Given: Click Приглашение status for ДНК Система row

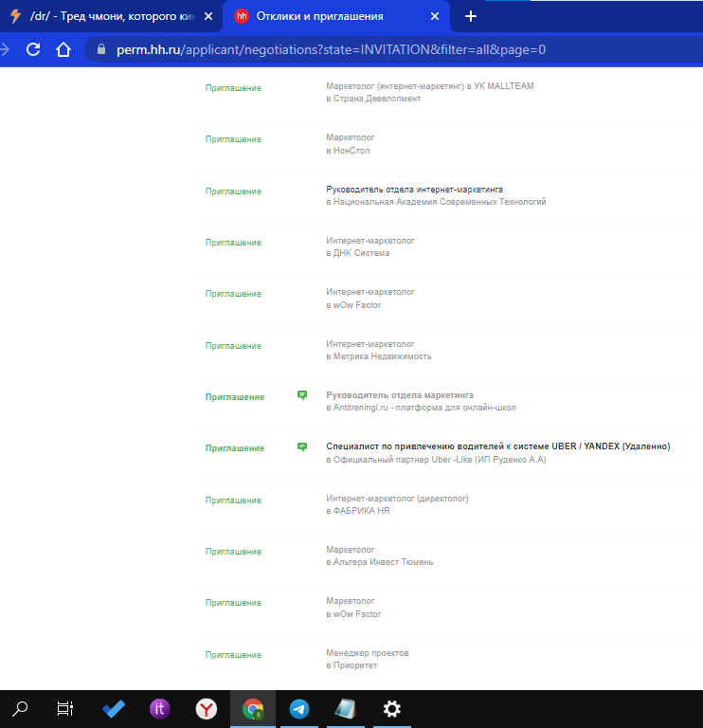Looking at the screenshot, I should tap(233, 243).
